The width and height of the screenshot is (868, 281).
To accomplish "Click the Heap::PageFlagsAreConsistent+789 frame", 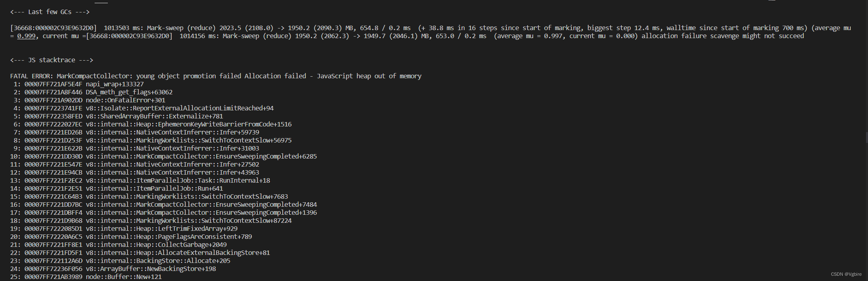I will (169, 237).
